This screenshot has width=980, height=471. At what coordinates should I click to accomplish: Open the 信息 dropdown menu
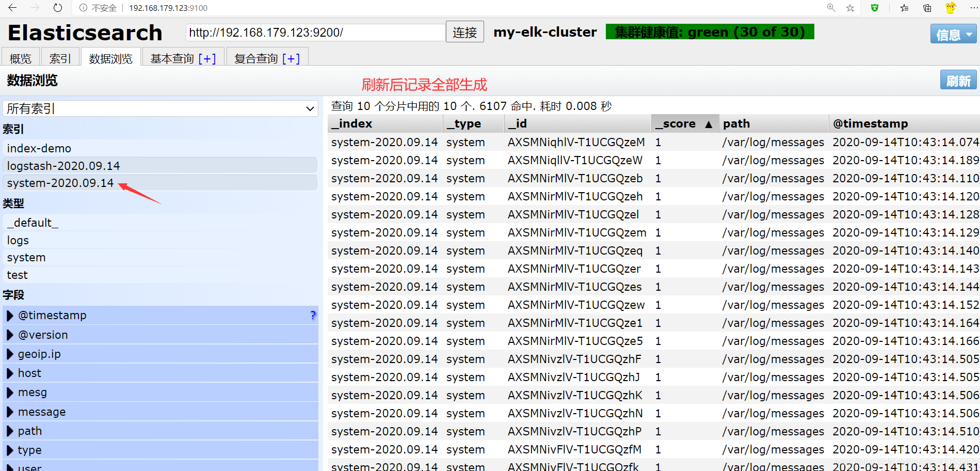click(x=953, y=35)
